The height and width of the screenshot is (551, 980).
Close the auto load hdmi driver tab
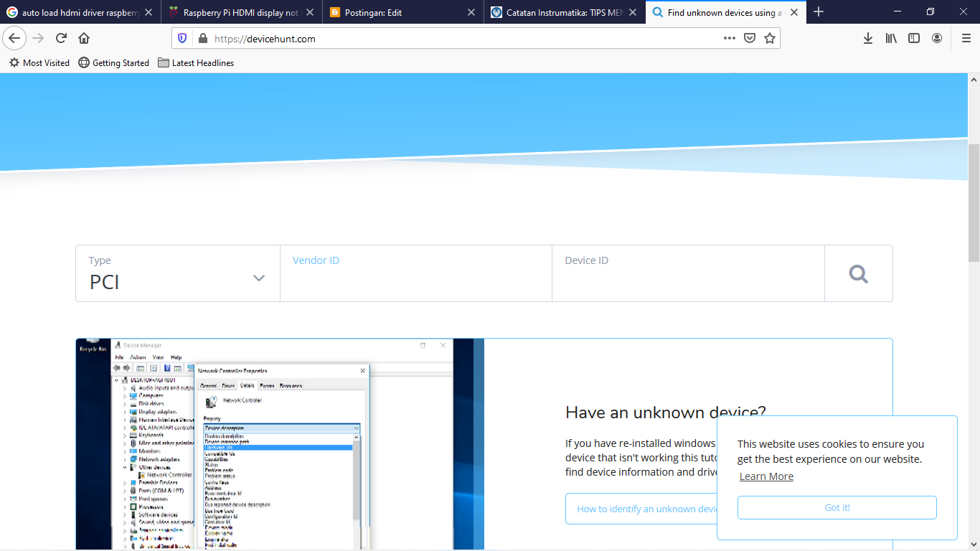148,12
